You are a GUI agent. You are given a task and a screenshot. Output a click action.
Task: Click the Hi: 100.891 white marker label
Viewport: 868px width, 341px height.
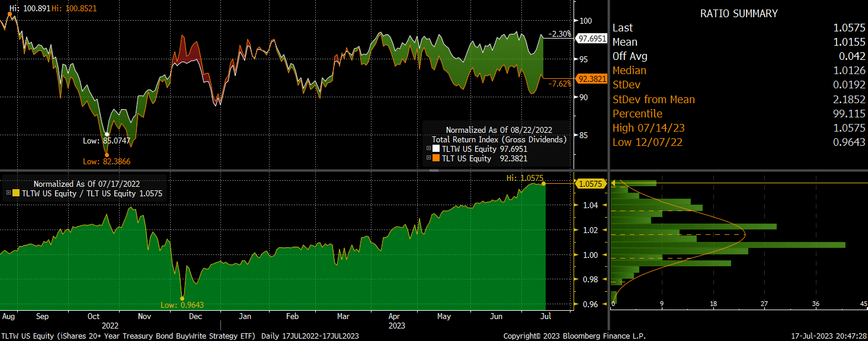point(29,8)
